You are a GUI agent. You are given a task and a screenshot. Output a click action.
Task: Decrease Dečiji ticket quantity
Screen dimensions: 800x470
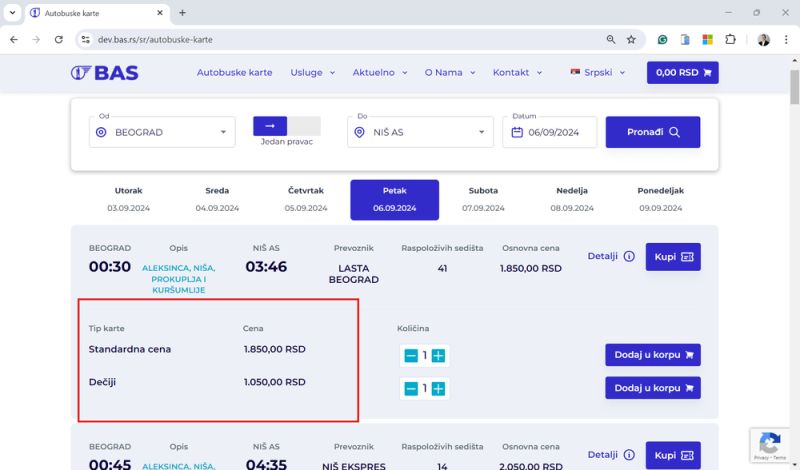click(411, 389)
